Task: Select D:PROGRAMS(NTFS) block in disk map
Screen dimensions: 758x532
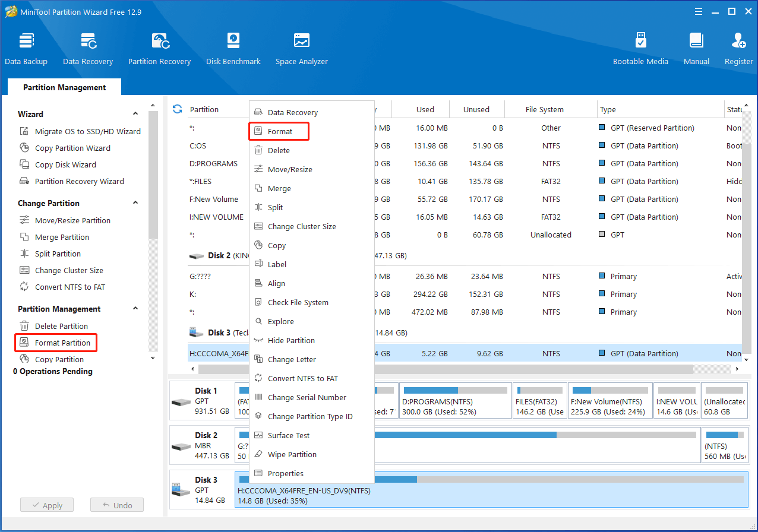Action: tap(454, 401)
